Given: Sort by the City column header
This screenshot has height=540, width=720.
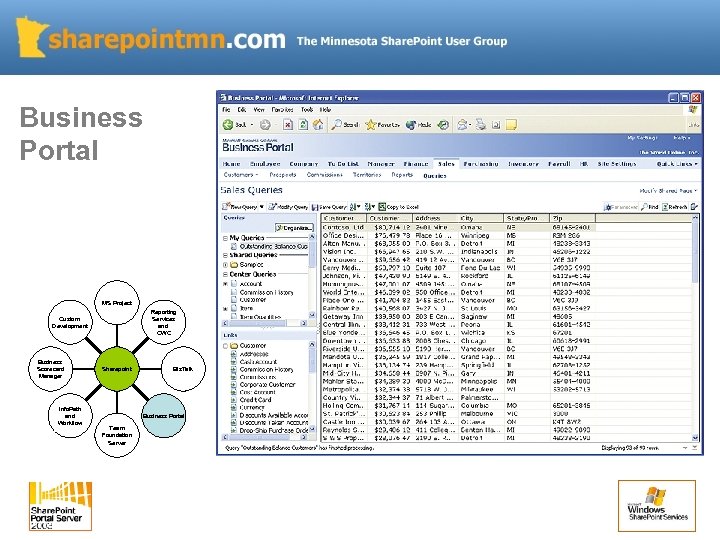Looking at the screenshot, I should [x=481, y=218].
